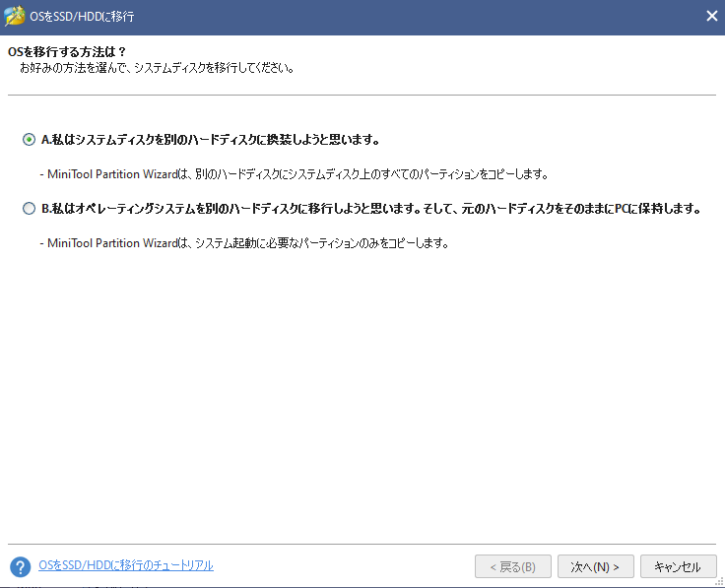Click the option B label about keeping the original disk

(371, 209)
